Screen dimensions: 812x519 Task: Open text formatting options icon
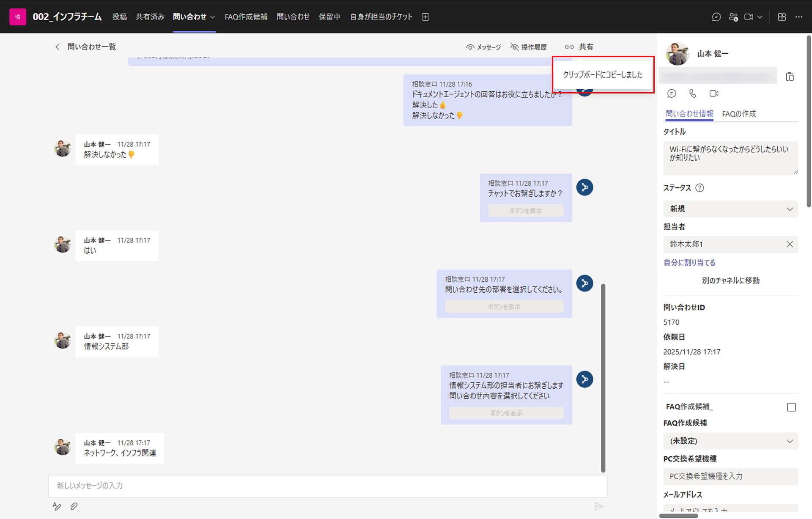click(x=57, y=506)
